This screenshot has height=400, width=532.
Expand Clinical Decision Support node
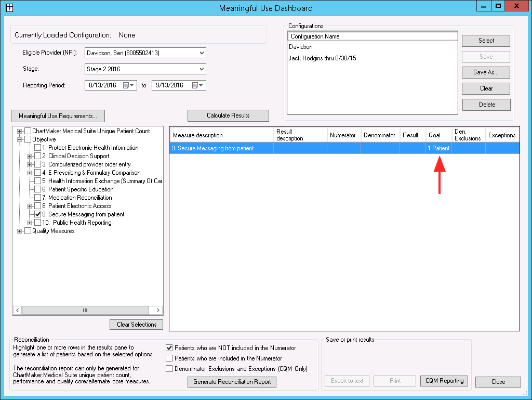pyautogui.click(x=30, y=156)
